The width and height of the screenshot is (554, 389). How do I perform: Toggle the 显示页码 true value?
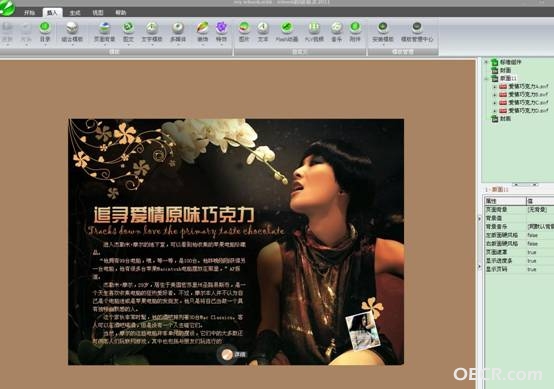click(x=540, y=269)
